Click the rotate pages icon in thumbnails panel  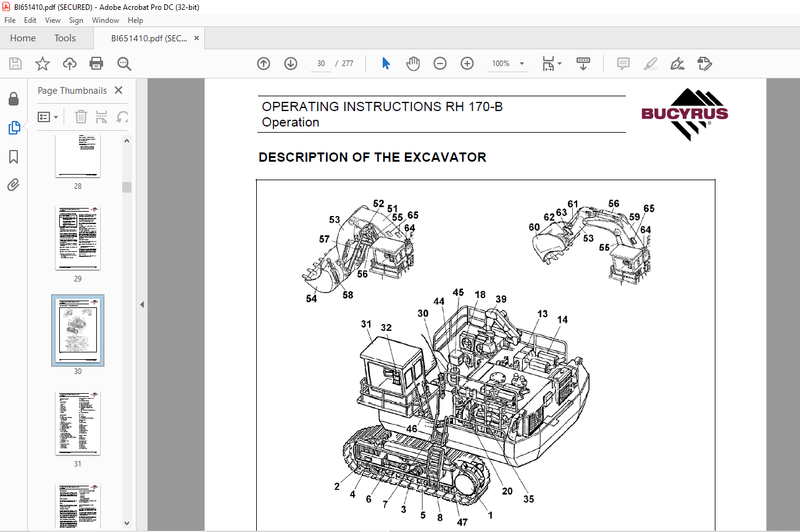(123, 117)
